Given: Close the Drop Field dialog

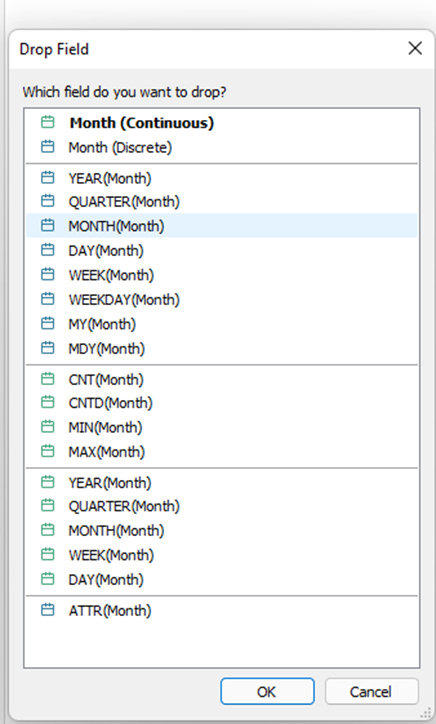Looking at the screenshot, I should coord(415,48).
